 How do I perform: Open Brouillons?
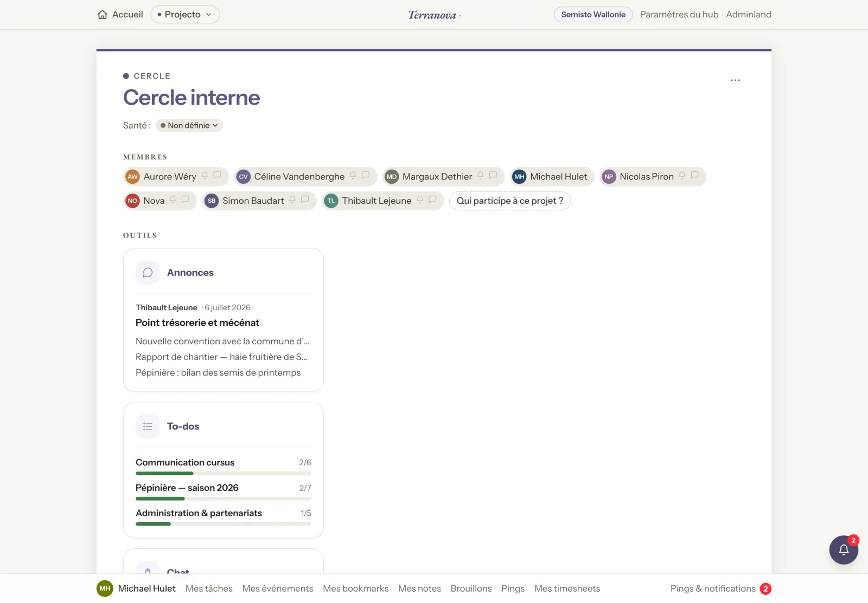click(471, 588)
